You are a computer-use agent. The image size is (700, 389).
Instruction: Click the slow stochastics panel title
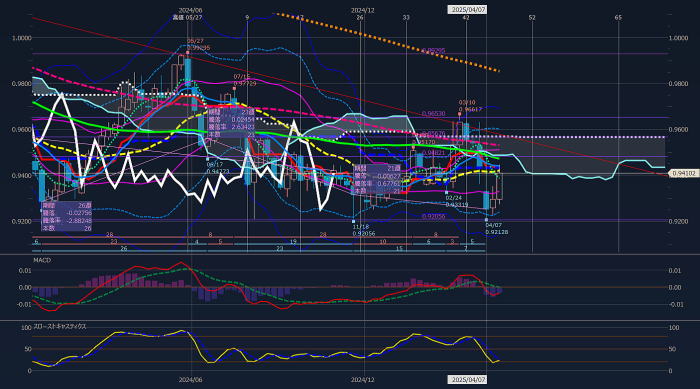(x=60, y=326)
